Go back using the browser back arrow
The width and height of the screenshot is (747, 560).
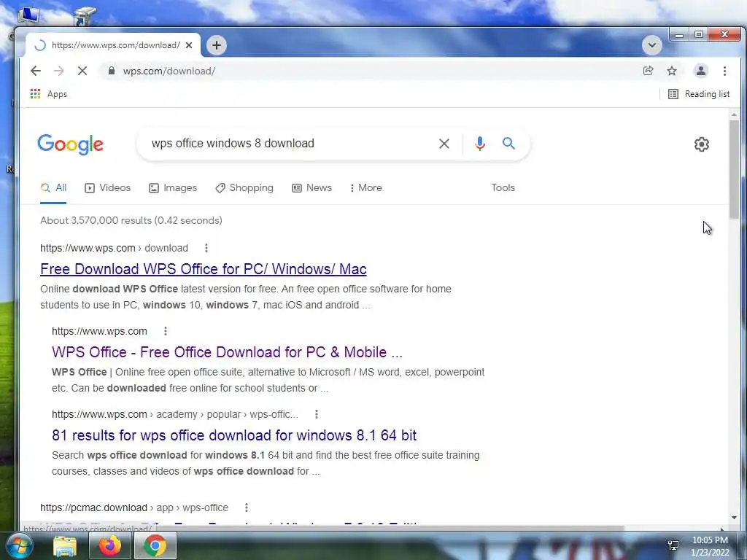pos(36,71)
